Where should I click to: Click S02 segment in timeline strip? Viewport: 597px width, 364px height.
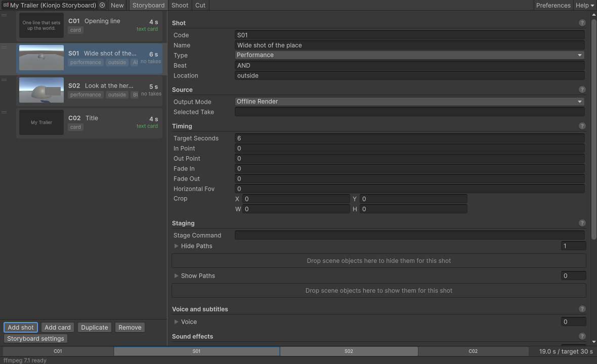pos(349,351)
